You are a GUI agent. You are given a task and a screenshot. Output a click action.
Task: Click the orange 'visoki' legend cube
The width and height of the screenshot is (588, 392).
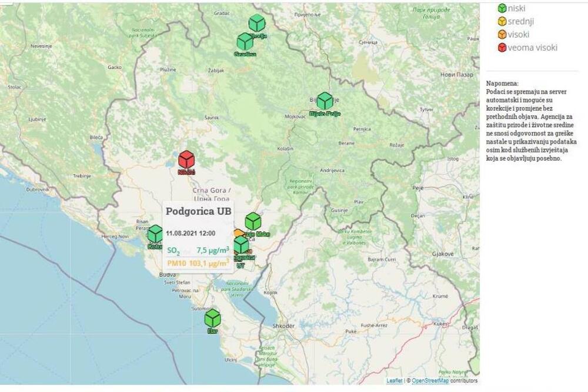tap(502, 35)
